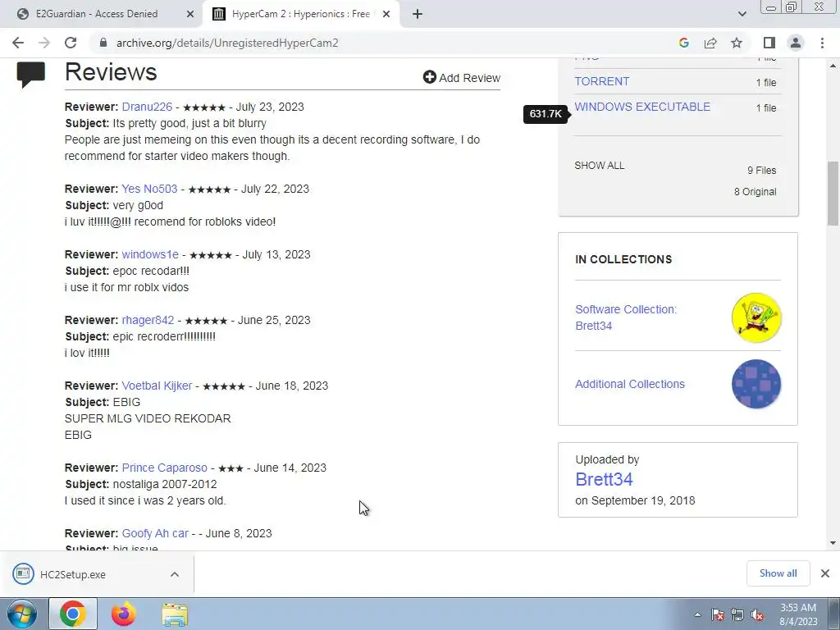Open Software Collection: Brett34 link
The width and height of the screenshot is (840, 630).
click(626, 317)
